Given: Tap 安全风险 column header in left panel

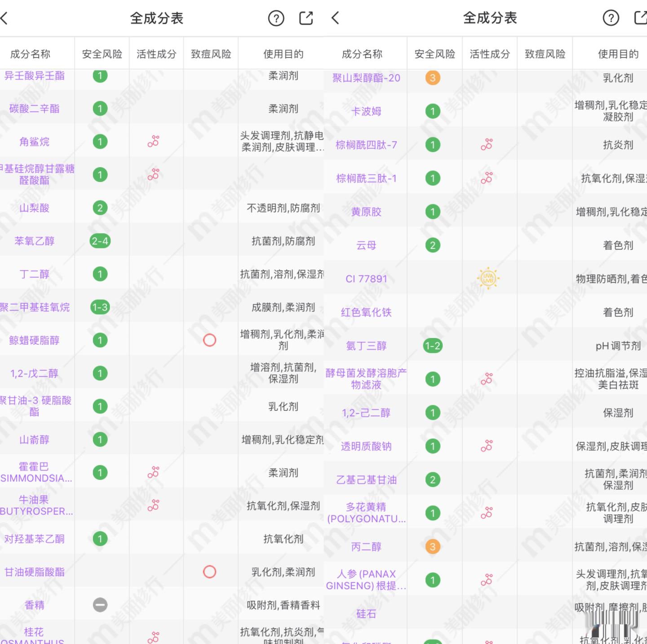Looking at the screenshot, I should 102,54.
